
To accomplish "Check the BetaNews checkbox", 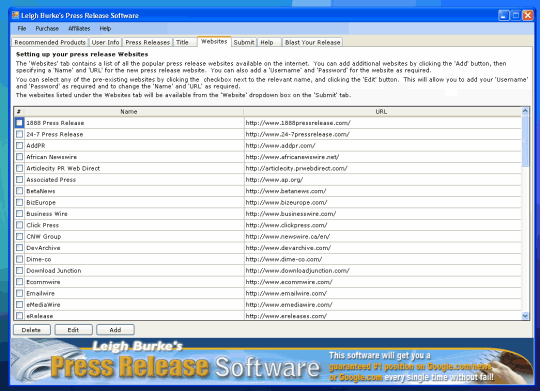I will pyautogui.click(x=19, y=191).
